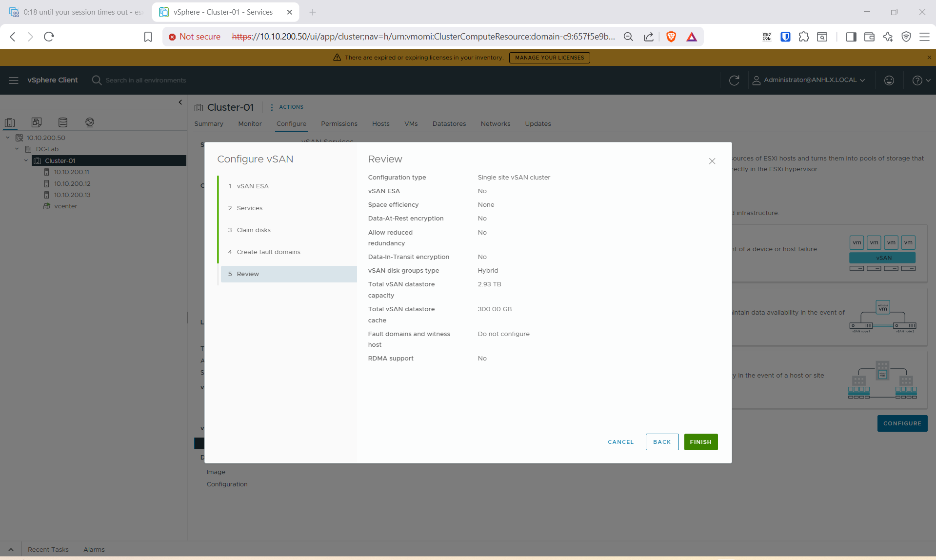Open the Recent Tasks tab
The width and height of the screenshot is (936, 560).
(x=48, y=549)
